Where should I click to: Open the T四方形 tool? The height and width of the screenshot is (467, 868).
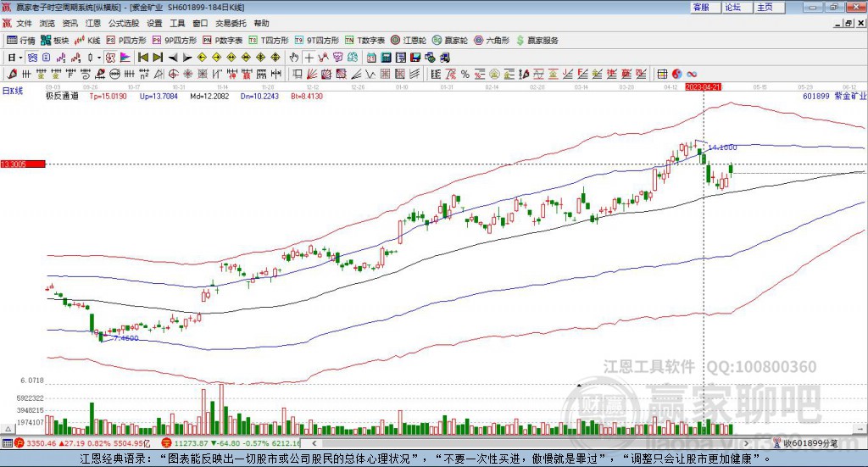coord(269,41)
